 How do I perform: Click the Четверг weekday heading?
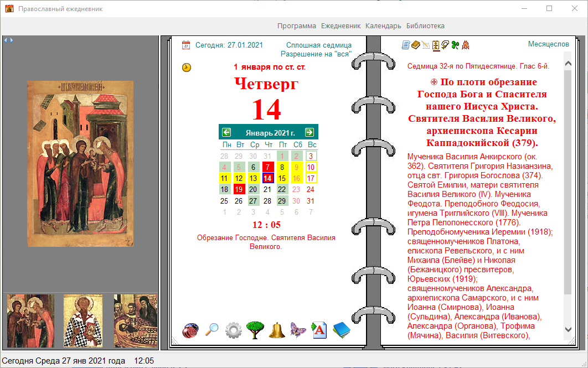(x=266, y=83)
